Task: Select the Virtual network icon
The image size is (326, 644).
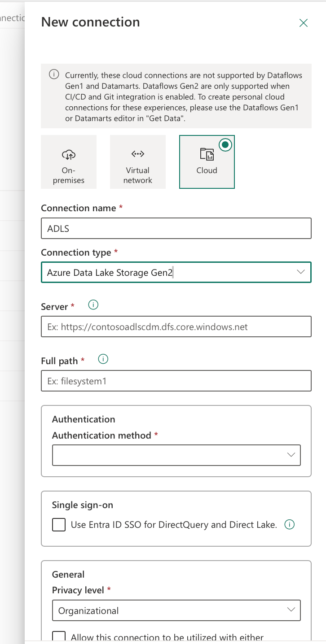Action: click(137, 154)
